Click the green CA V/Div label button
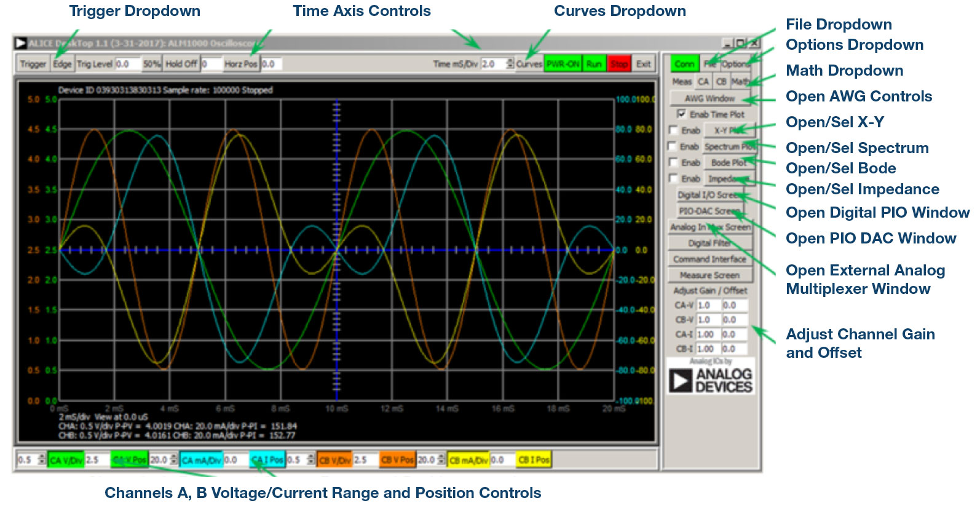This screenshot has height=506, width=980. tap(66, 460)
